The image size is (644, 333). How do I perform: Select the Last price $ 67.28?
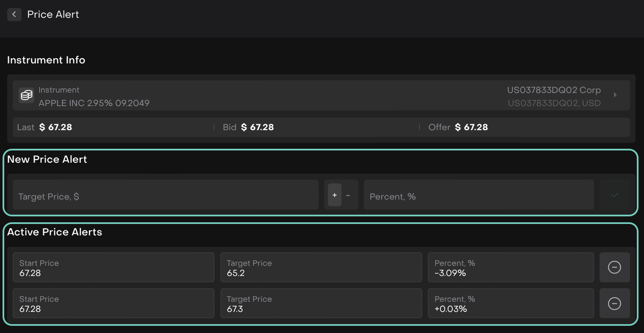click(55, 127)
